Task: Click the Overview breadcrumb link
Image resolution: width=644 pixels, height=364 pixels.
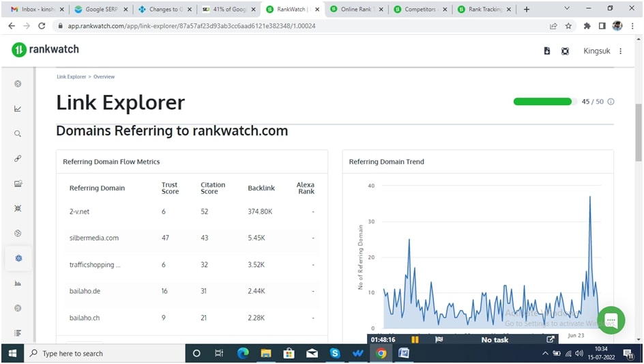Action: (x=104, y=76)
